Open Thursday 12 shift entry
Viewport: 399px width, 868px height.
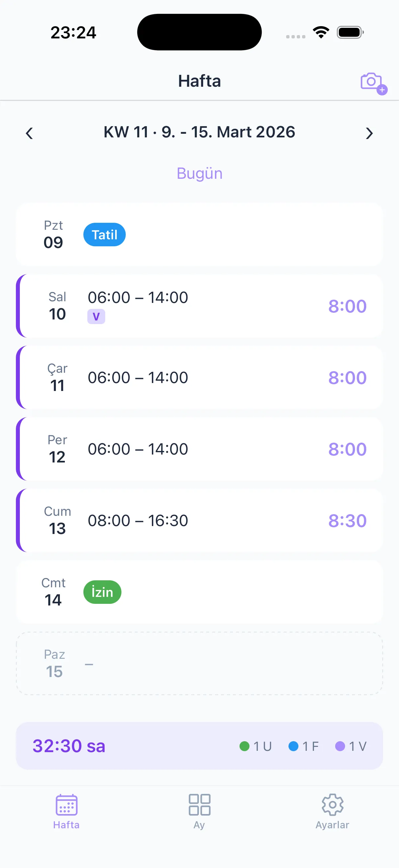[199, 449]
